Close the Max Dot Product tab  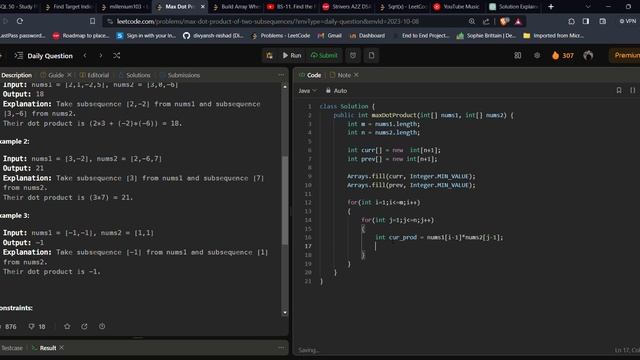tap(203, 7)
